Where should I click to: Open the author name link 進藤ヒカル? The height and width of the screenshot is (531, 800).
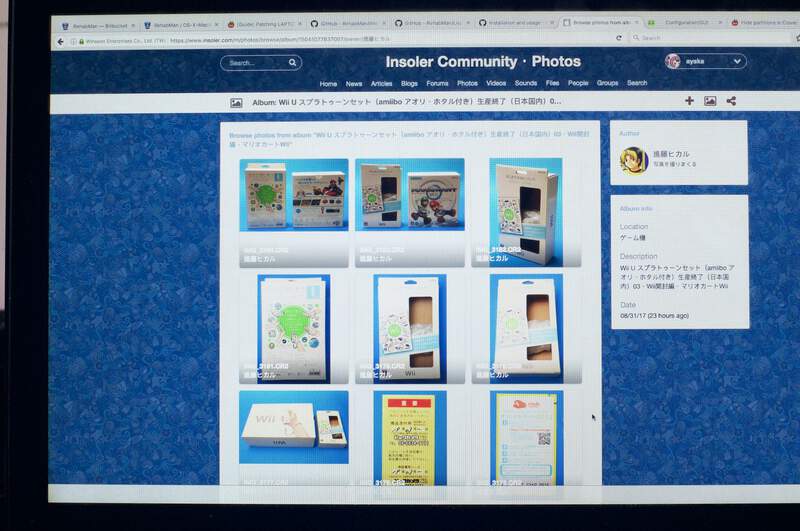tap(671, 154)
